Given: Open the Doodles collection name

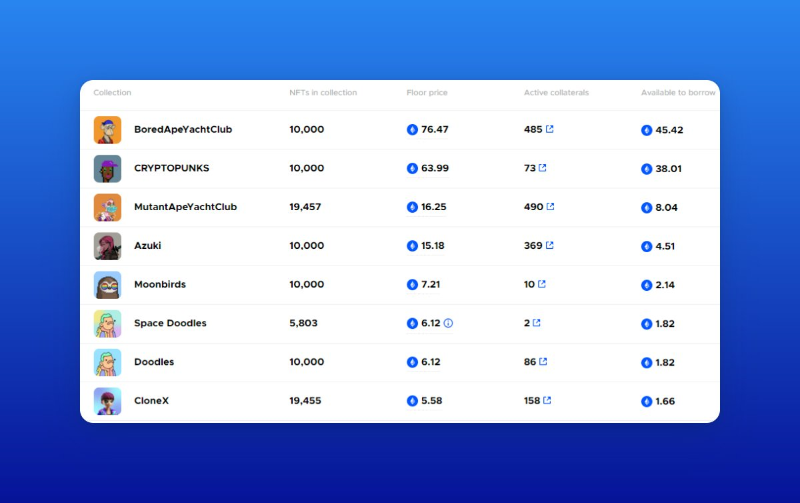Looking at the screenshot, I should point(155,362).
